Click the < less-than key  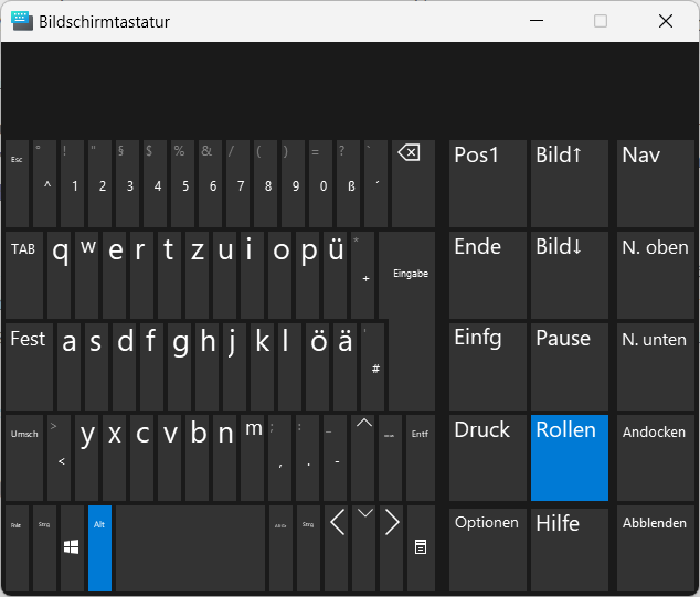click(59, 458)
